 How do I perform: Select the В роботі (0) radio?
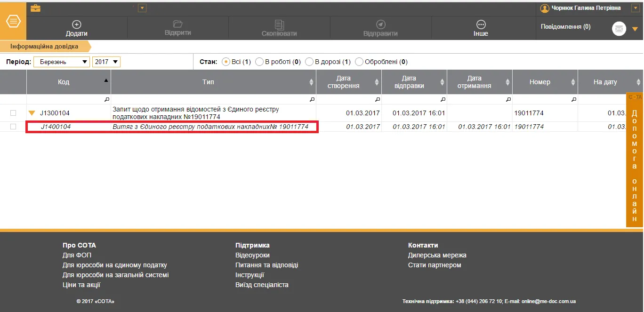pos(259,62)
